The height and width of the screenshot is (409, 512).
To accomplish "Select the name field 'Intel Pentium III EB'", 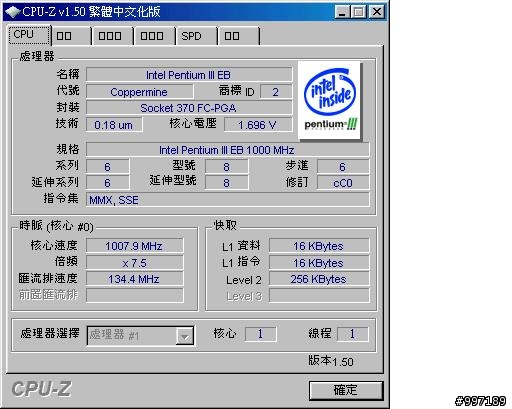I will click(x=189, y=75).
